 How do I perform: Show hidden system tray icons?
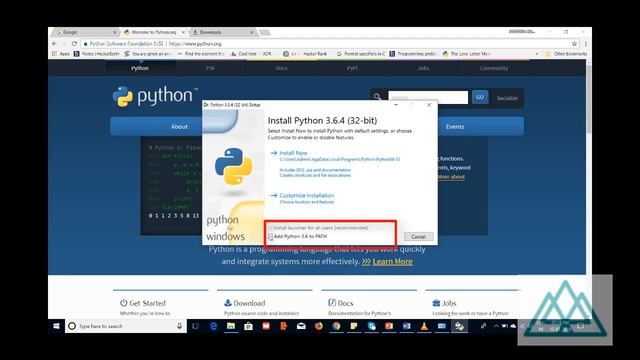(x=496, y=326)
